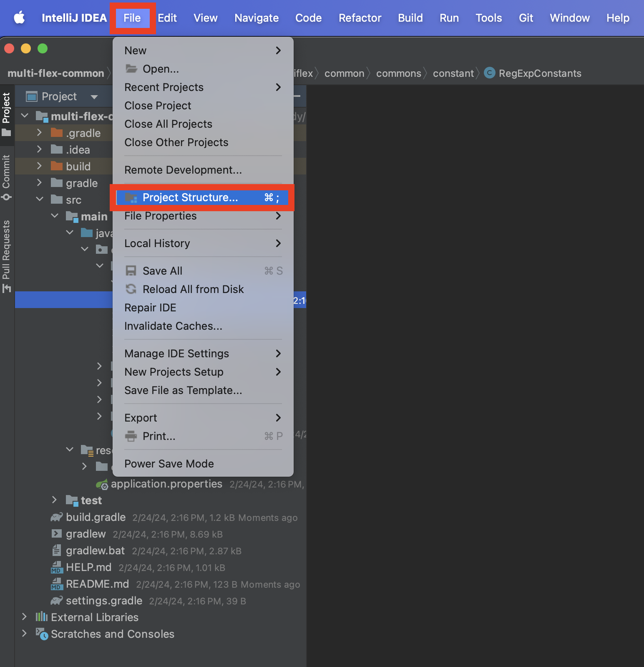
Task: Click the build.gradle elephant icon
Action: [x=57, y=517]
